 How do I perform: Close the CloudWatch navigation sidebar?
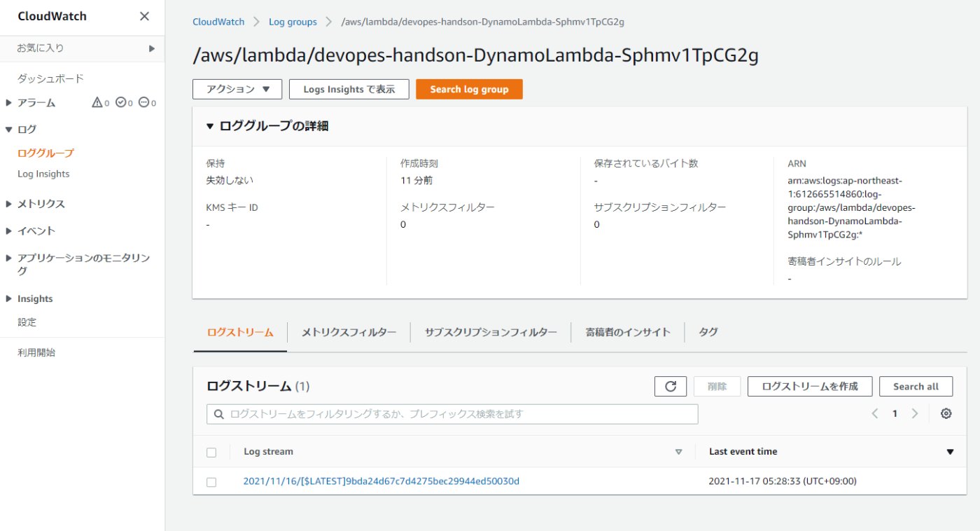tap(143, 15)
